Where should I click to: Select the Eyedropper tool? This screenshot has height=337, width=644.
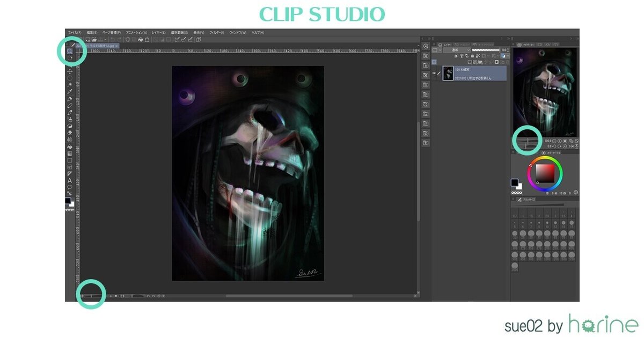pos(70,92)
